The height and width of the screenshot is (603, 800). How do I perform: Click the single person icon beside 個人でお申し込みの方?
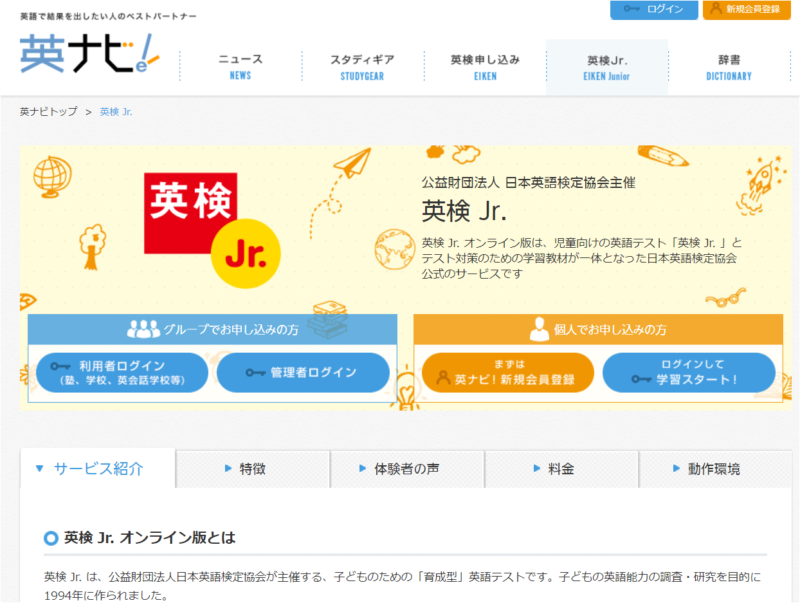pos(539,329)
